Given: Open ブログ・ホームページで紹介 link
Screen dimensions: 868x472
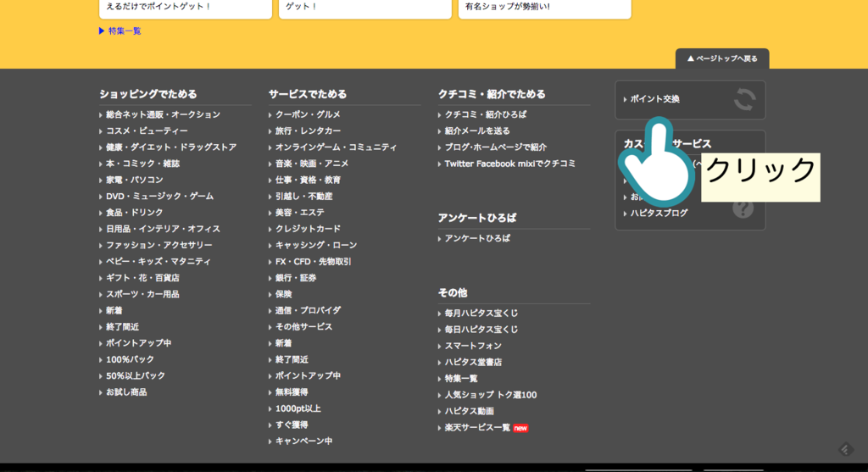Looking at the screenshot, I should click(495, 147).
